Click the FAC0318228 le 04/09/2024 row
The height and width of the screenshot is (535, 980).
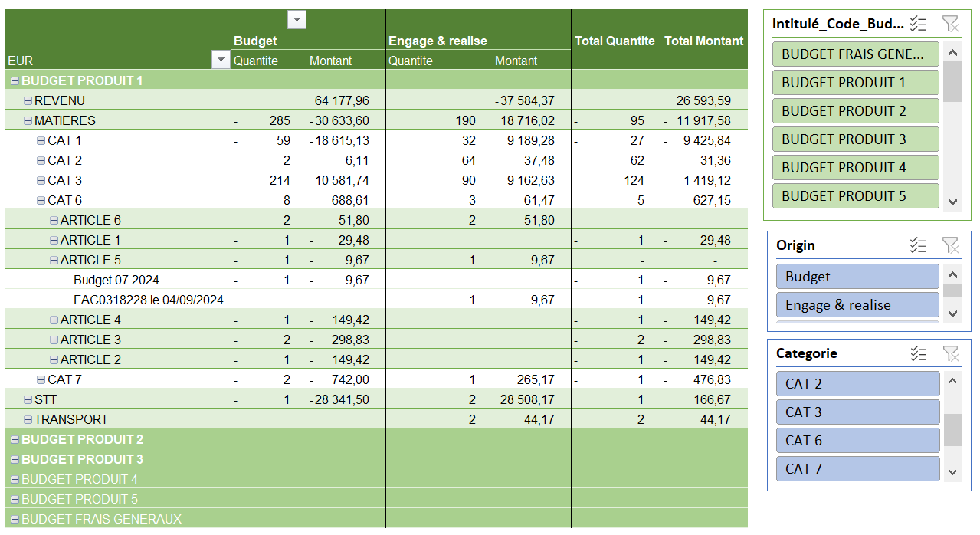point(148,300)
